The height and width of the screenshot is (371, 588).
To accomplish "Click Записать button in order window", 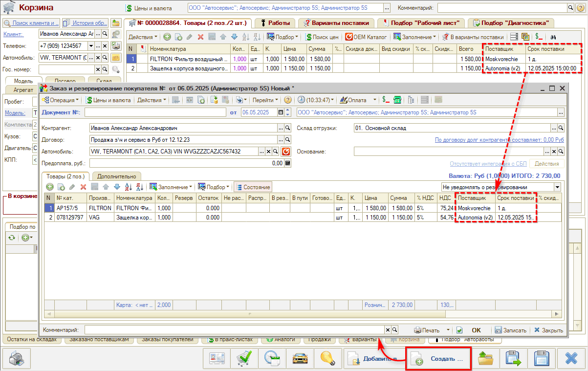I will click(510, 330).
